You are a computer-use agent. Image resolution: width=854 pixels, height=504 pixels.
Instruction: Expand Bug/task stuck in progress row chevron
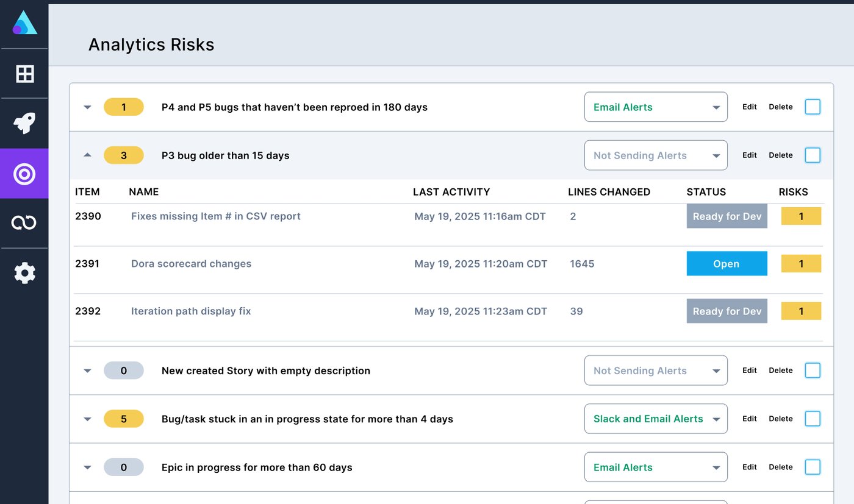87,419
